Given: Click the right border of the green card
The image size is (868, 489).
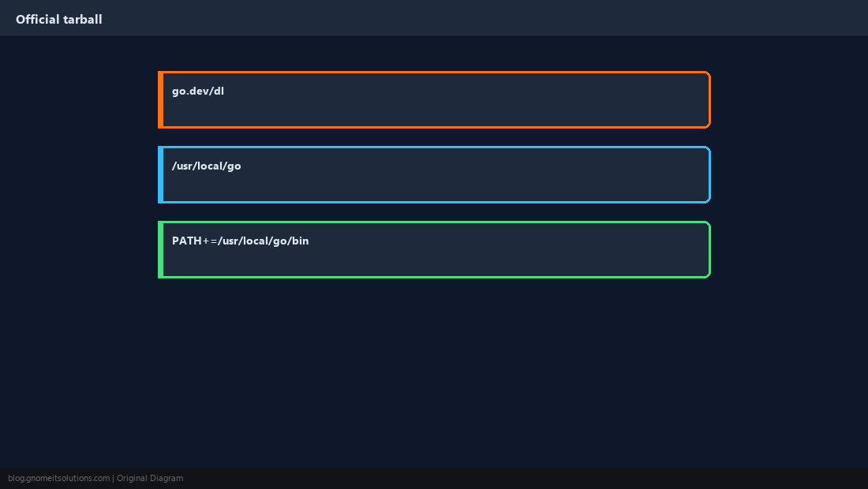Looking at the screenshot, I should tap(709, 249).
